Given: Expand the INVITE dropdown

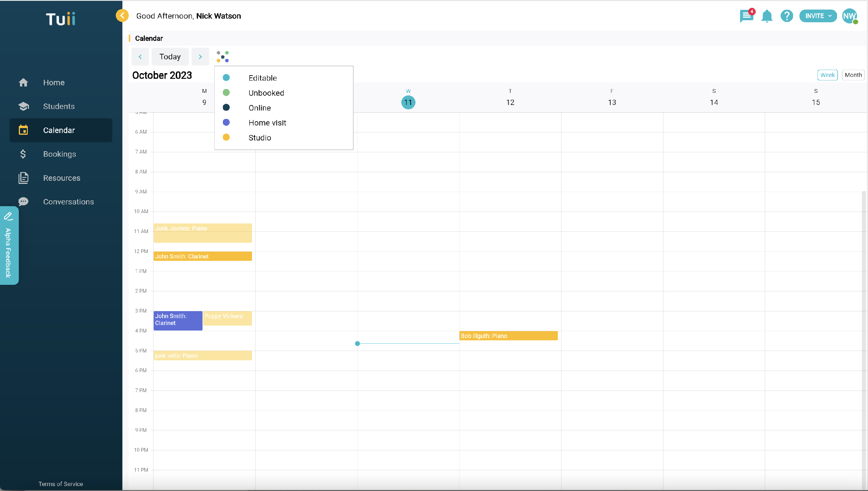Looking at the screenshot, I should coord(818,16).
